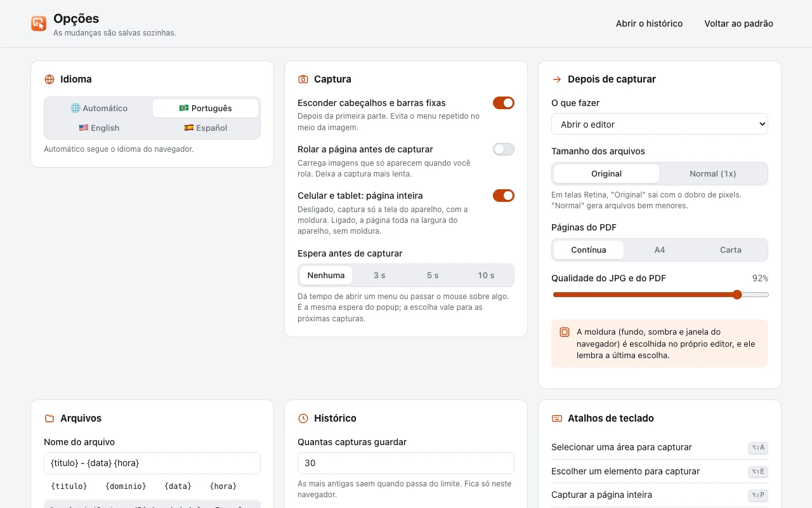Click the Selecionar uma área shortcut key
The width and height of the screenshot is (812, 508).
pyautogui.click(x=758, y=448)
